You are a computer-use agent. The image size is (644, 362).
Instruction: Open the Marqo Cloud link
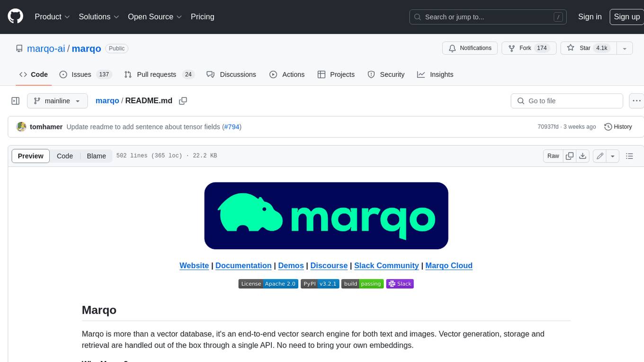(449, 265)
